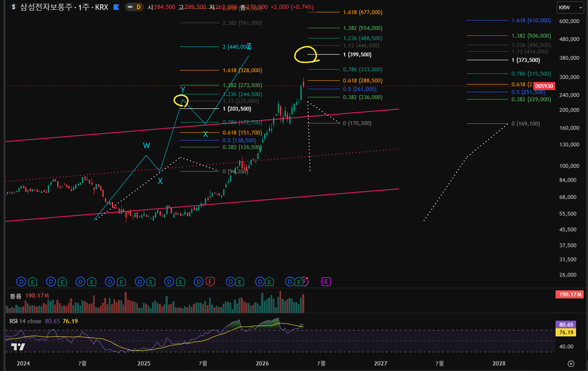Click the 2025 label on time axis

pyautogui.click(x=144, y=364)
